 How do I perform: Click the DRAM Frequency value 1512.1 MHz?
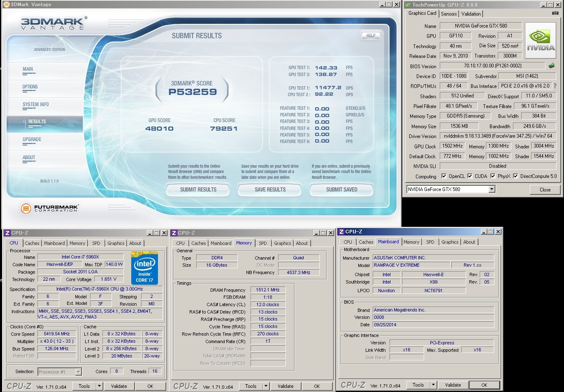(x=268, y=290)
